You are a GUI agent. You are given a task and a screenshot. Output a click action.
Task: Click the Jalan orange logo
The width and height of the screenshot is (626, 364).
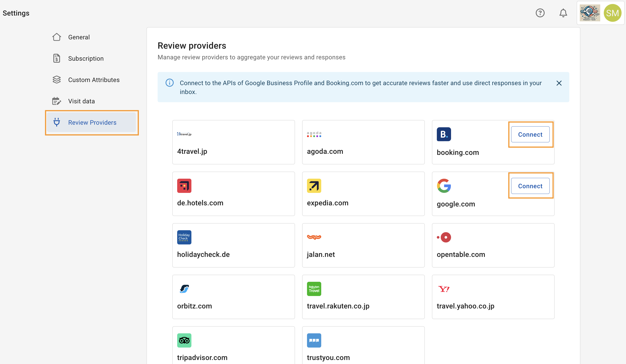click(314, 237)
